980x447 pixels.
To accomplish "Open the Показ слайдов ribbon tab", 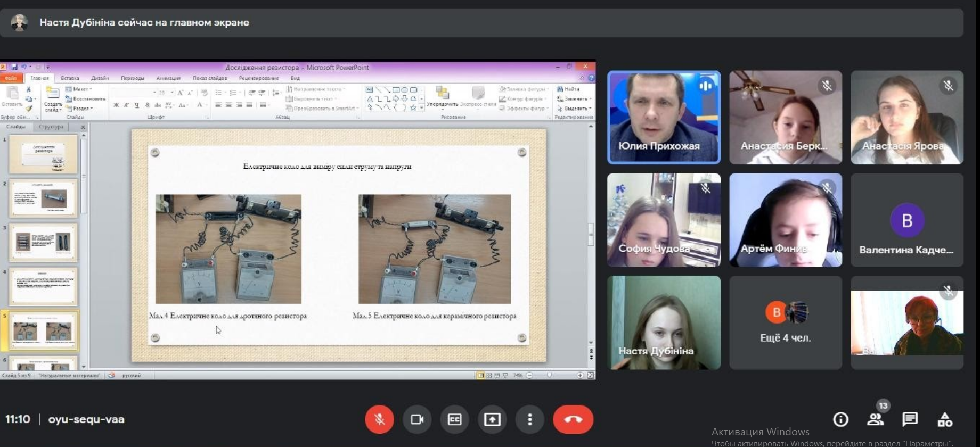I will [209, 78].
